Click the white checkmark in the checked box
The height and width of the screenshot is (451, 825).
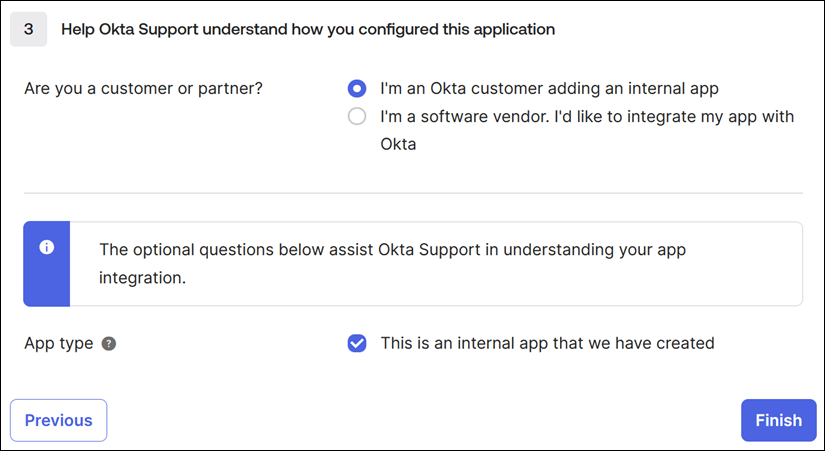coord(357,344)
